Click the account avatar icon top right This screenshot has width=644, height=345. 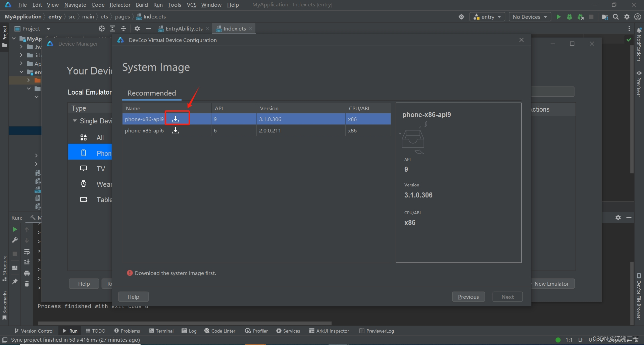(x=638, y=17)
